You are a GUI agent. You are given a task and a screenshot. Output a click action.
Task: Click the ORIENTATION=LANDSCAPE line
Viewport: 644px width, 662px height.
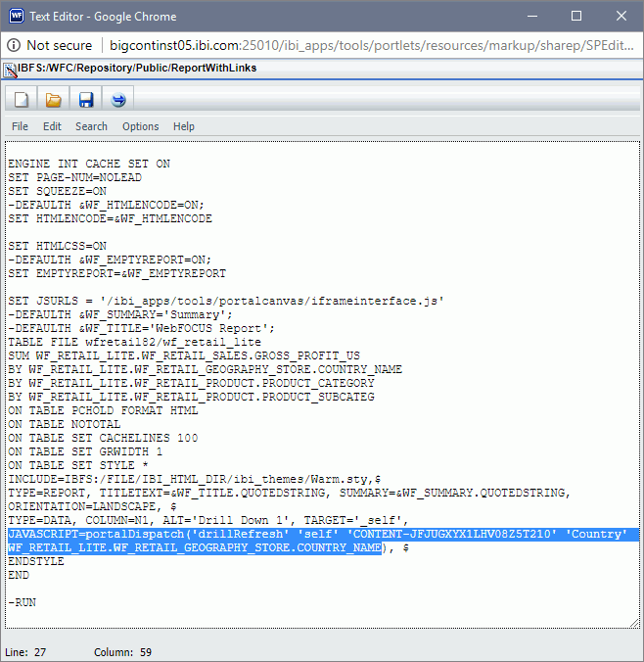[x=92, y=506]
